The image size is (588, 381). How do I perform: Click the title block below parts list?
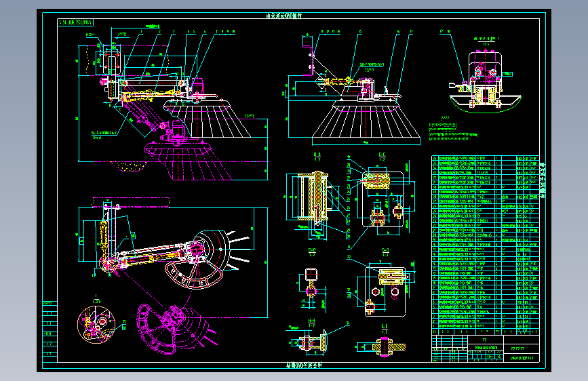click(485, 348)
